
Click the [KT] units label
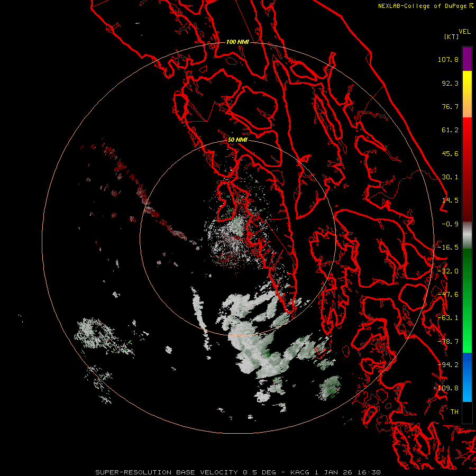tap(452, 36)
